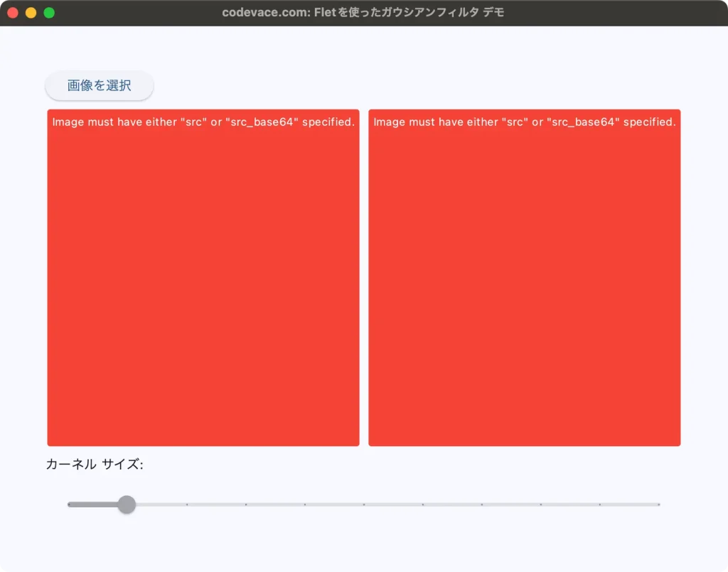Click the カーネル サイズ slider thumb
The width and height of the screenshot is (728, 572).
pyautogui.click(x=127, y=504)
